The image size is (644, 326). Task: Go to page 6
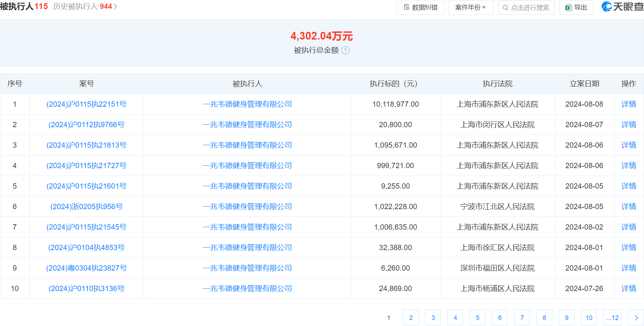[500, 318]
